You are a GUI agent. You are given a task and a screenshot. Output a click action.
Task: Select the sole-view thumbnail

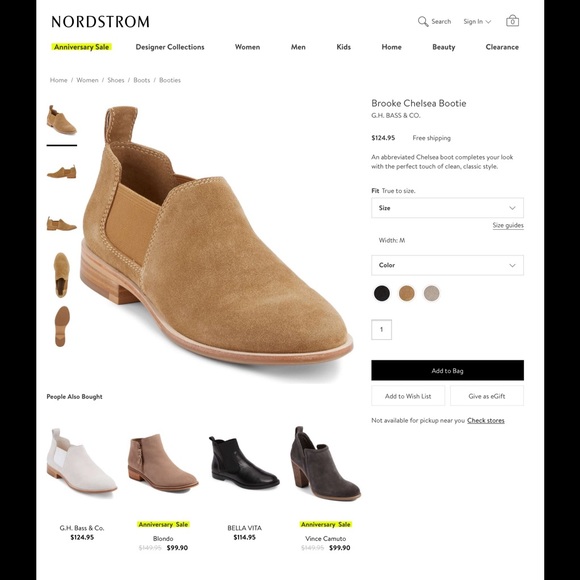(x=62, y=326)
